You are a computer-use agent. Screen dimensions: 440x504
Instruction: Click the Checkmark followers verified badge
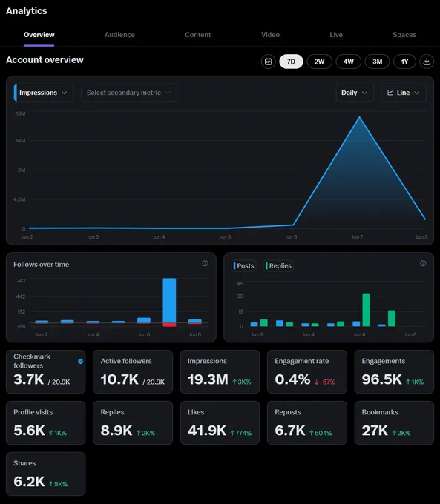point(80,361)
